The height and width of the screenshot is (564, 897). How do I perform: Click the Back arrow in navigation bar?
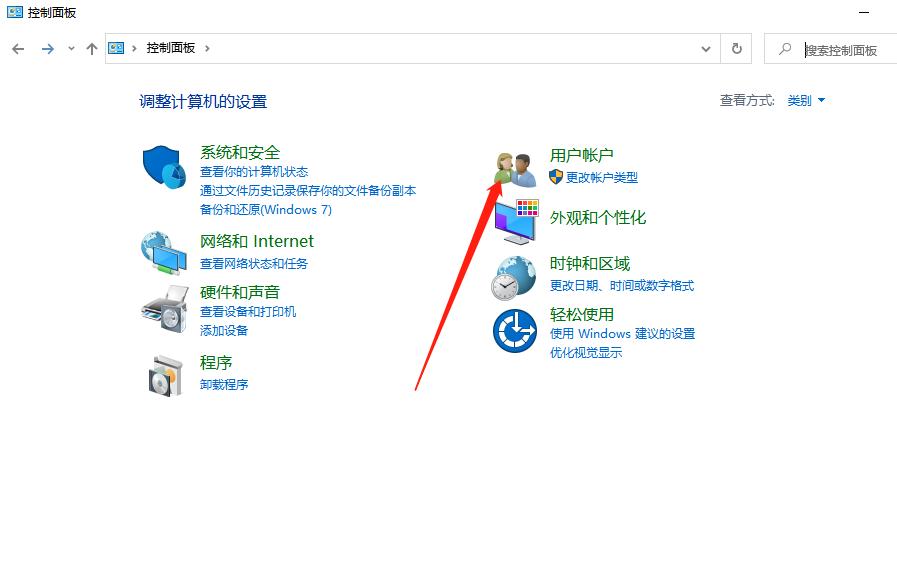point(18,49)
